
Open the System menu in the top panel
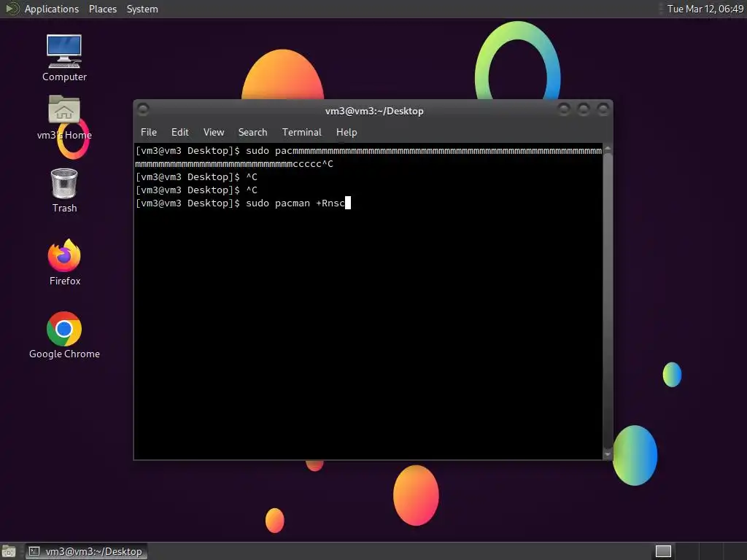[142, 9]
